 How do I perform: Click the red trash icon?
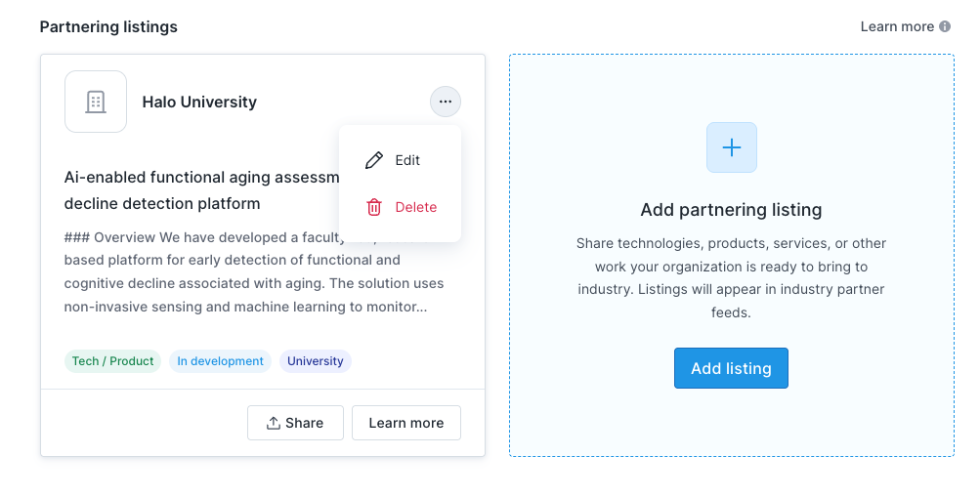tap(374, 207)
